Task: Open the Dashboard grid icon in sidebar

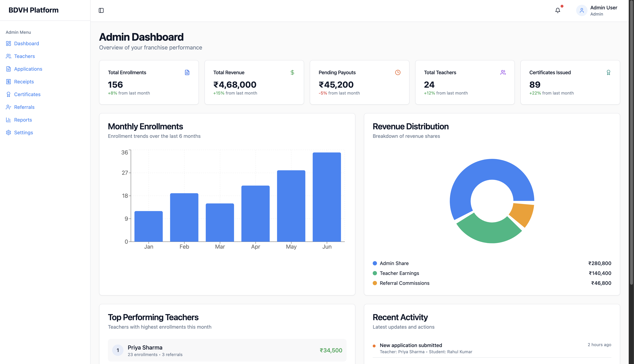Action: coord(8,43)
